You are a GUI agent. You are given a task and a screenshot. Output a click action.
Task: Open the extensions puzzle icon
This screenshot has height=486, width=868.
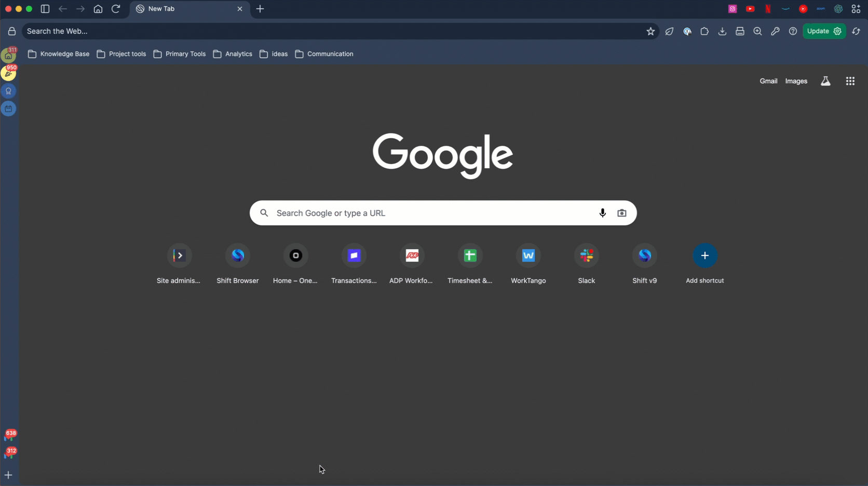[704, 31]
